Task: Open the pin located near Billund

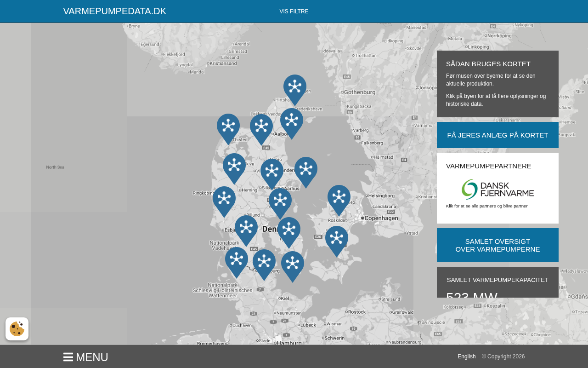Action: click(246, 228)
